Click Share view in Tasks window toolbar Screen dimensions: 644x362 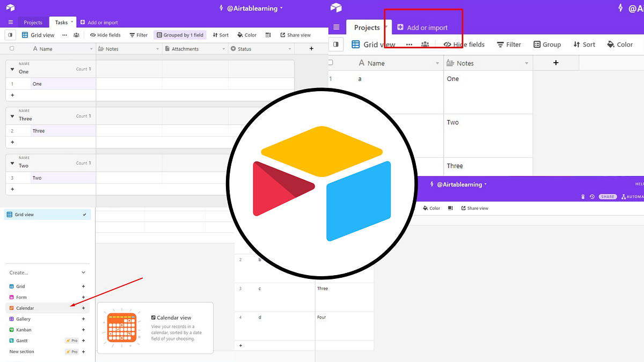(x=295, y=35)
